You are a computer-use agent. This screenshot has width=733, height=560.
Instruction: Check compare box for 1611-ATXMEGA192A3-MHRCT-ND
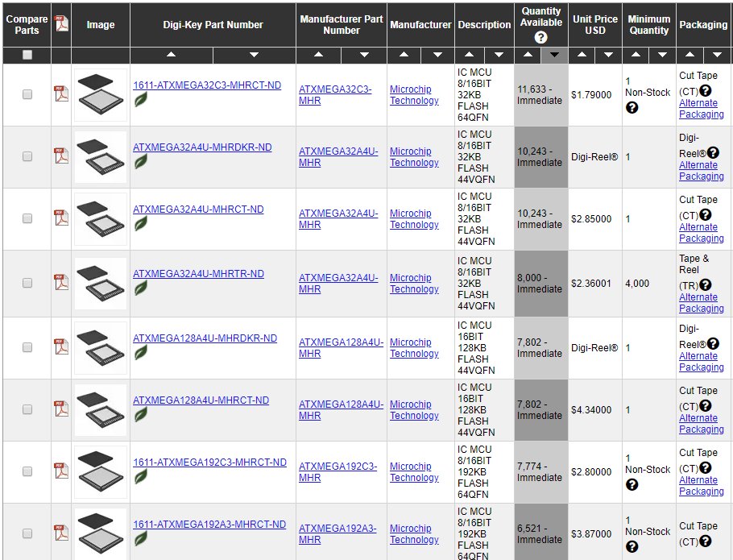coord(27,533)
